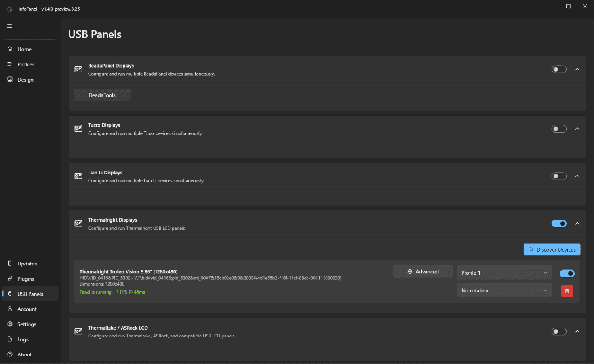Open the No rotation dropdown

tap(505, 290)
